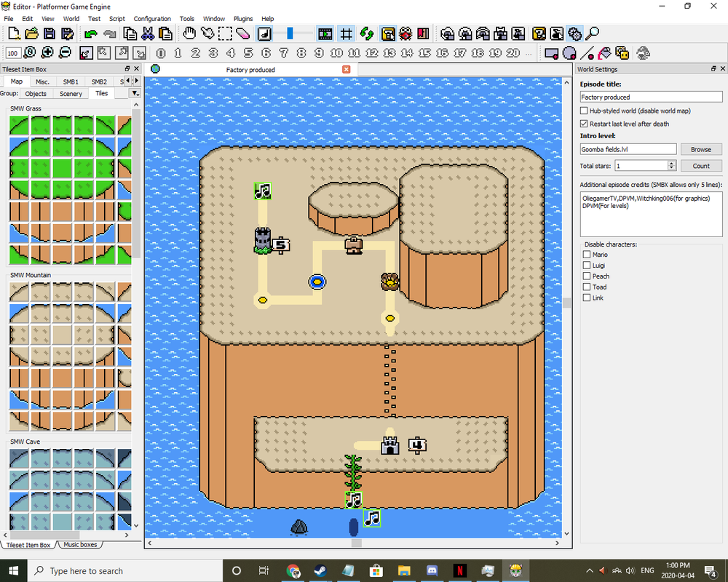Image resolution: width=728 pixels, height=582 pixels.
Task: Click the green undo arrow
Action: pos(90,33)
